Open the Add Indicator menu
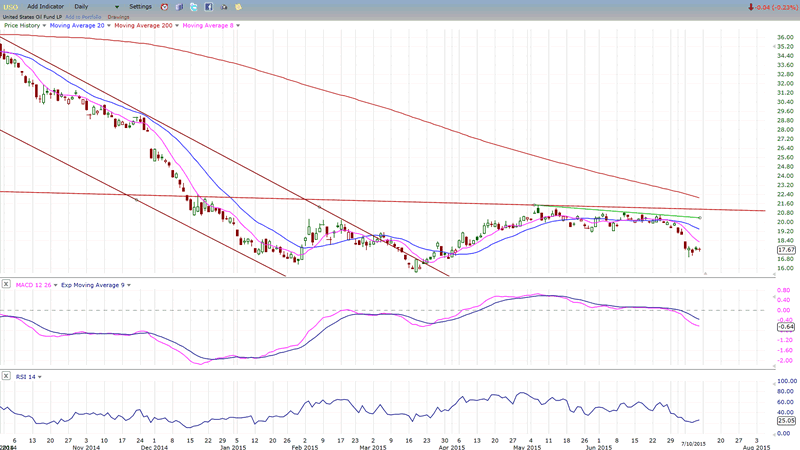Screen dimensions: 800x450 [x=45, y=7]
